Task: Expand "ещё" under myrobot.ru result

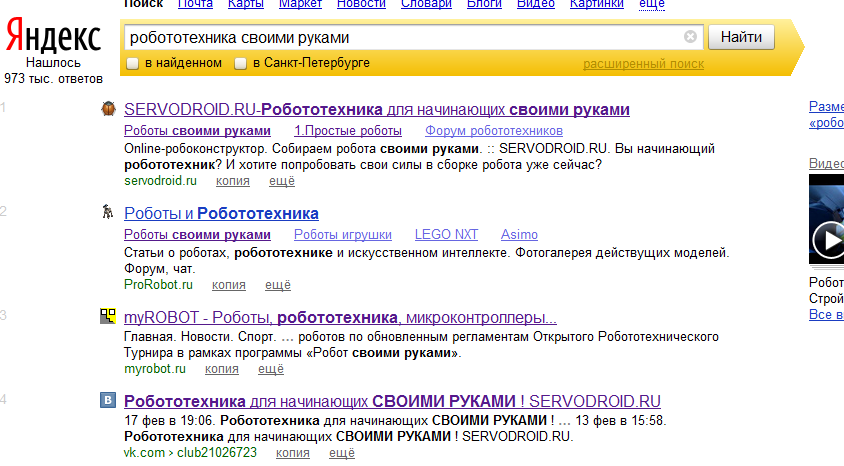Action: coord(271,369)
